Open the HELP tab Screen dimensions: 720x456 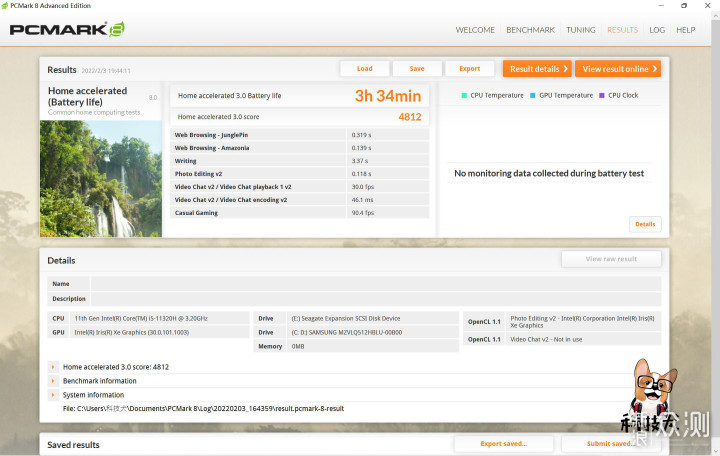pyautogui.click(x=686, y=30)
